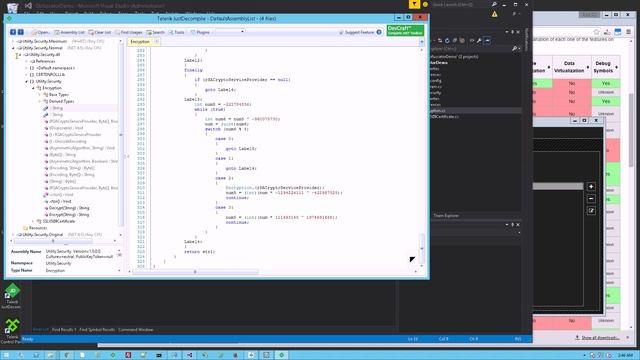This screenshot has width=640, height=360.
Task: Click Find Usages in the toolbar
Action: click(129, 32)
